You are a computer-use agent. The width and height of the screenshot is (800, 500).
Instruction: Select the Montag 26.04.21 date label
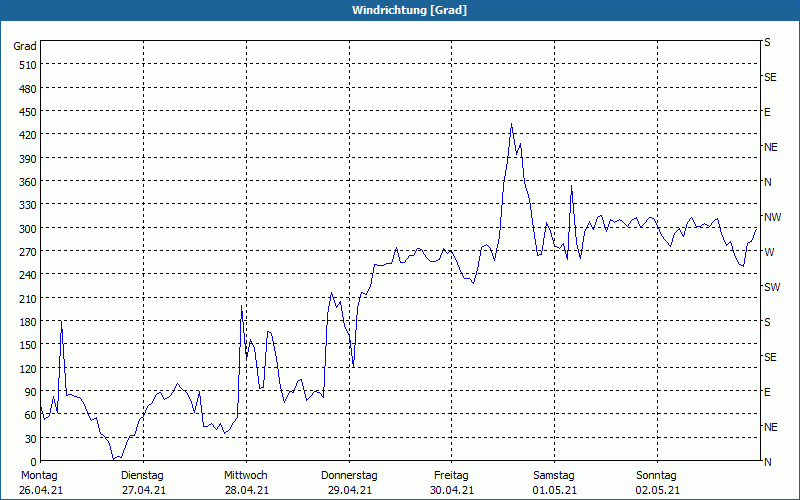pyautogui.click(x=39, y=482)
